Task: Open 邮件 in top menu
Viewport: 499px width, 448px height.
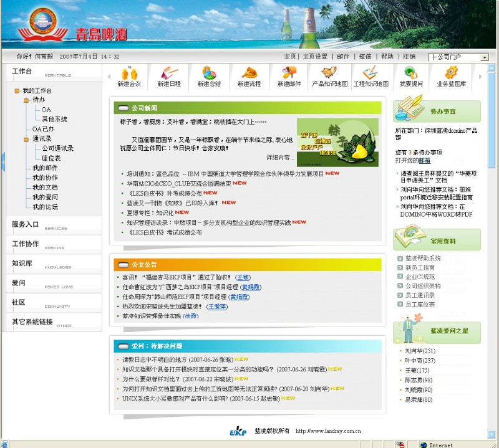Action: (343, 57)
